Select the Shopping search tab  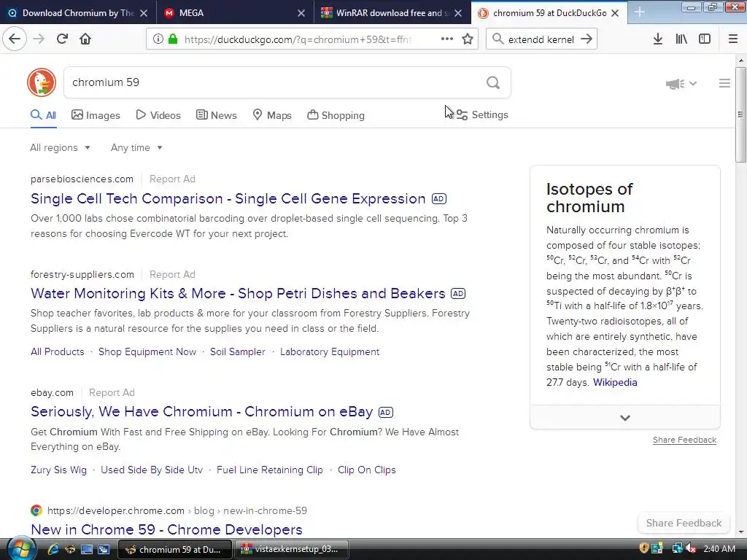tap(336, 115)
